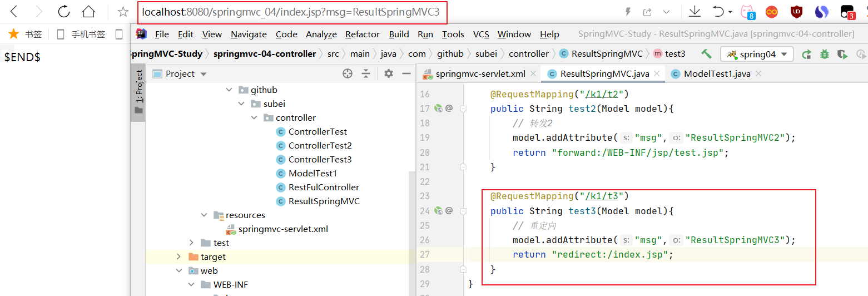Collapse the controller package node

(254, 117)
